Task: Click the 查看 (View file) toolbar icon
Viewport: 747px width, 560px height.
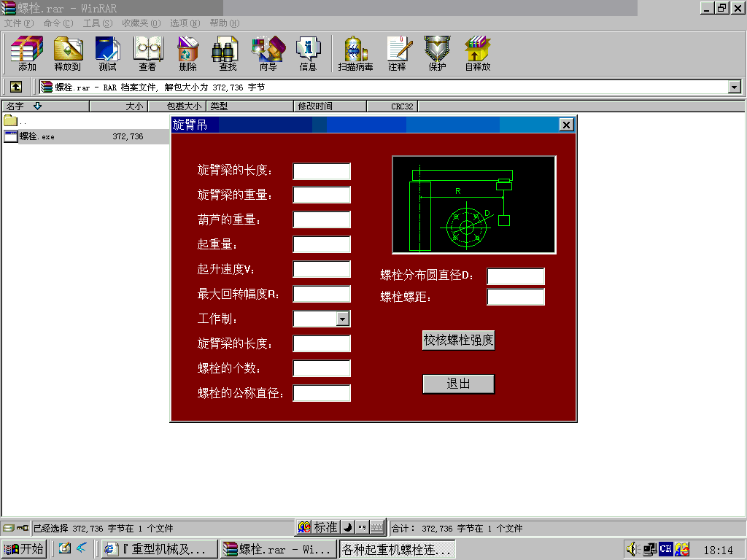Action: tap(147, 50)
